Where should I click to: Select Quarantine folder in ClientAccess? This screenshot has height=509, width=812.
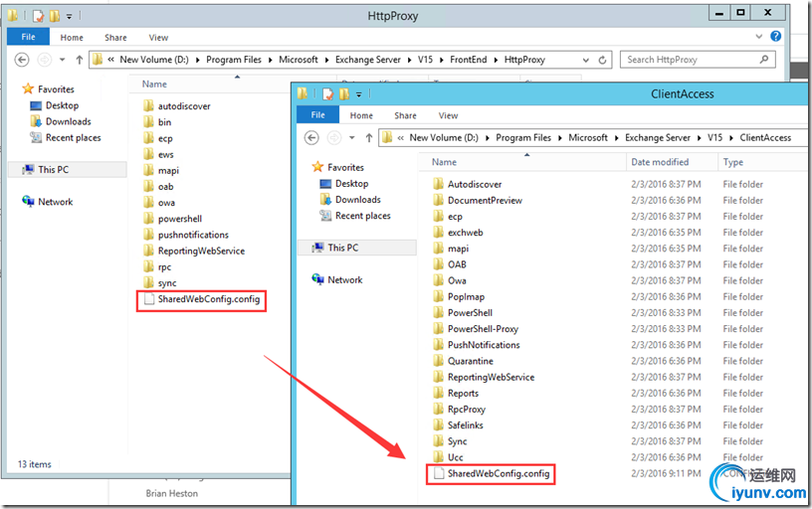[463, 361]
